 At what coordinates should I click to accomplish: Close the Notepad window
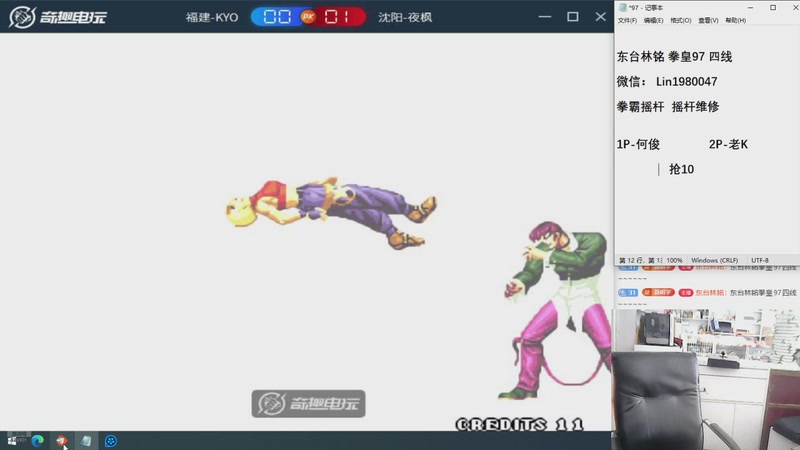(x=795, y=8)
